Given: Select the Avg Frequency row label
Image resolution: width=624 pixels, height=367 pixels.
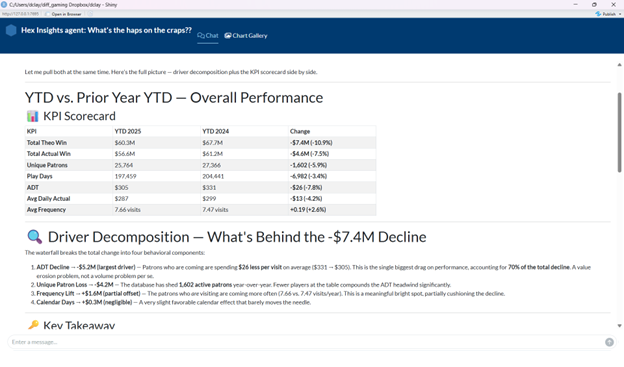Looking at the screenshot, I should pos(46,210).
